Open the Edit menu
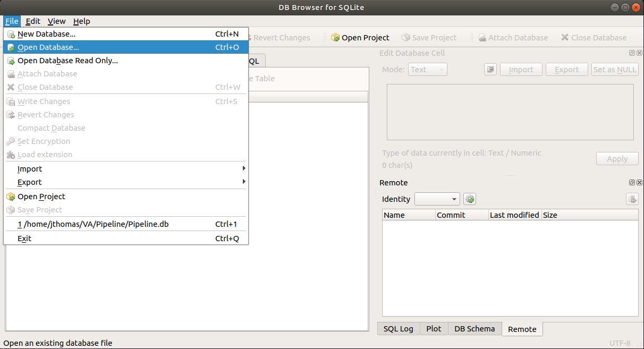Image resolution: width=644 pixels, height=349 pixels. (x=33, y=21)
